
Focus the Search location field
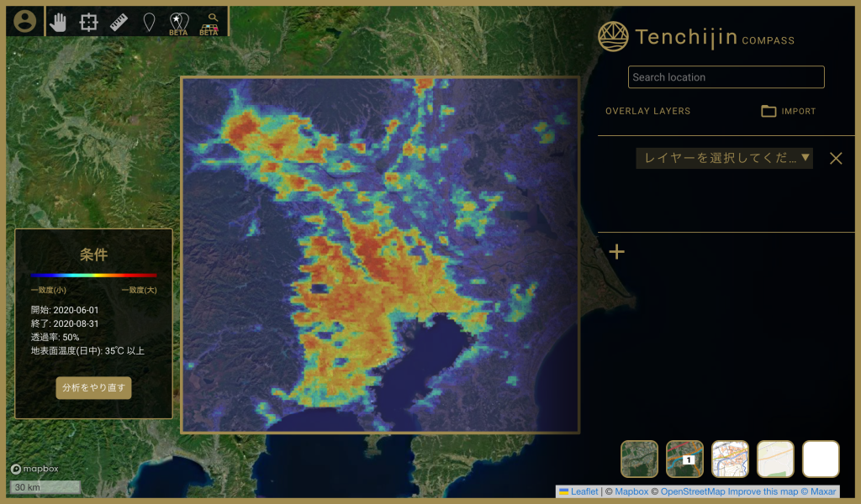(x=726, y=77)
